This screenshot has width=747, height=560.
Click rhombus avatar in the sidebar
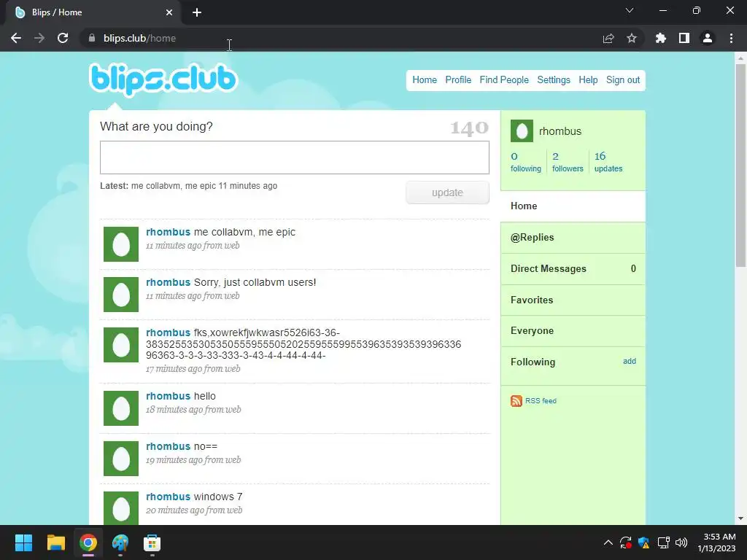(522, 131)
